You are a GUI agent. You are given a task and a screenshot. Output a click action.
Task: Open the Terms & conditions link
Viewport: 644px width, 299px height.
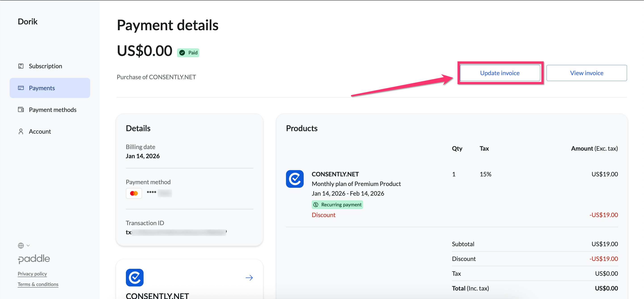[x=38, y=284]
